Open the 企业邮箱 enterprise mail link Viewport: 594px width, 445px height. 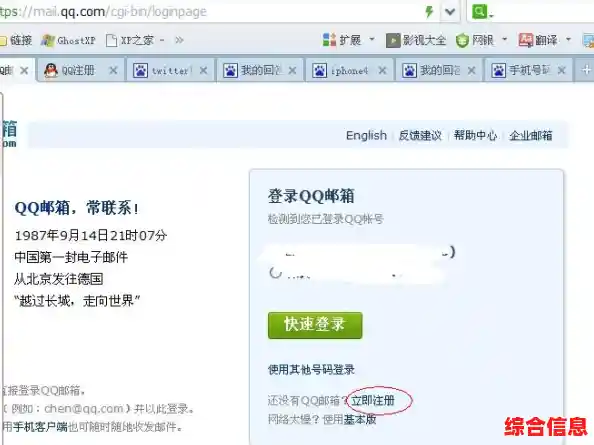(x=530, y=135)
